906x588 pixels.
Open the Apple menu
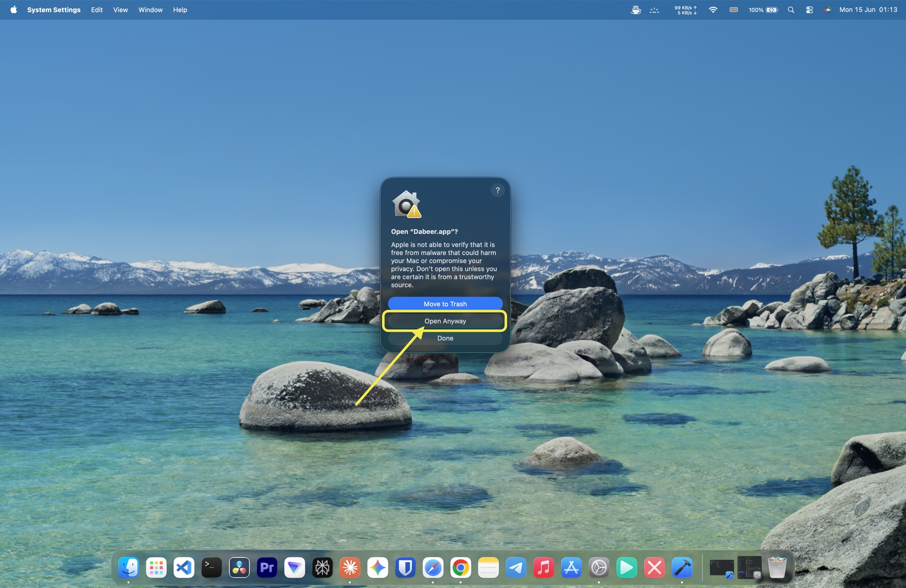[14, 10]
